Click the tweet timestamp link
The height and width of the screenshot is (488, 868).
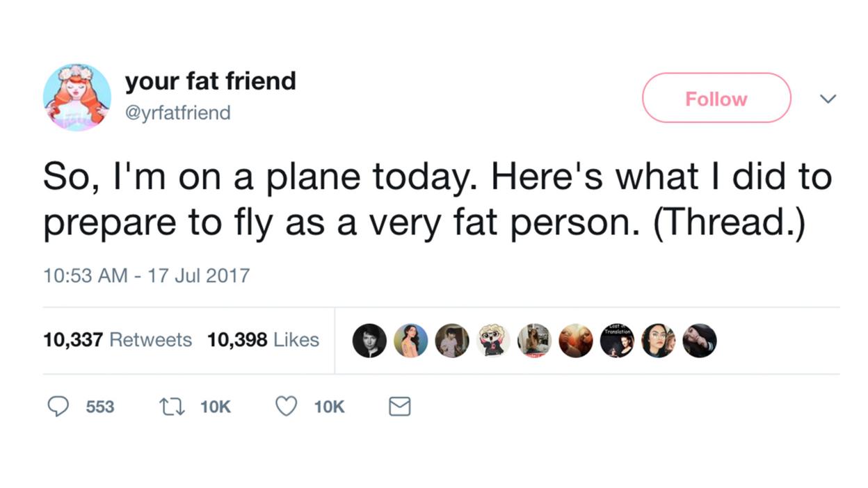coord(145,275)
